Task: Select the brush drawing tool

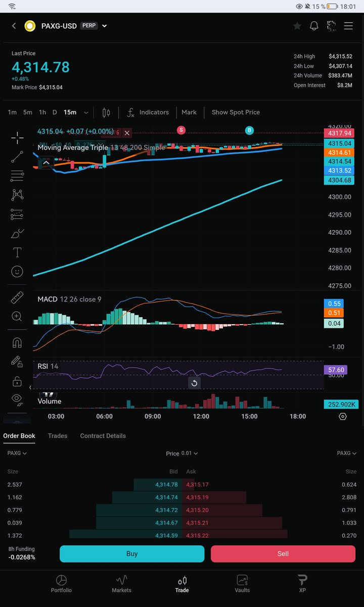Action: (x=17, y=233)
